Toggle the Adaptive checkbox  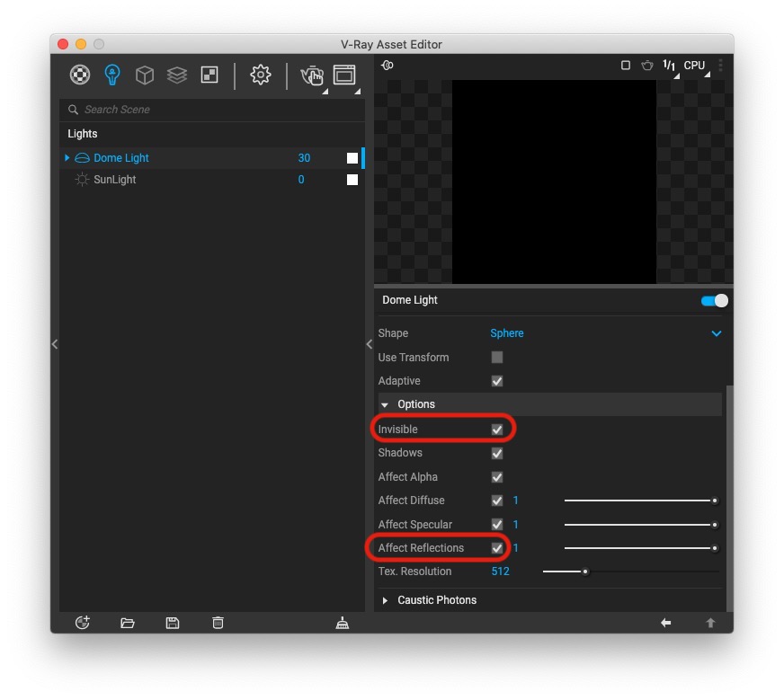coord(497,381)
